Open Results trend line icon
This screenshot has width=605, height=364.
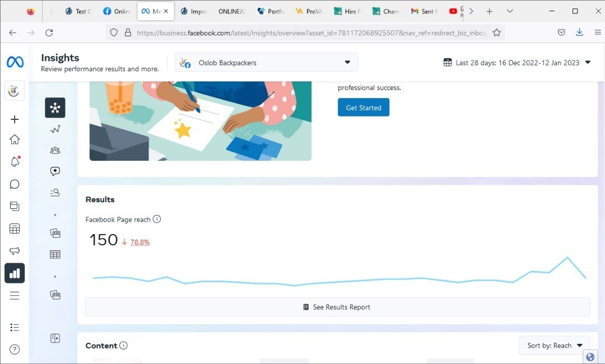point(55,129)
